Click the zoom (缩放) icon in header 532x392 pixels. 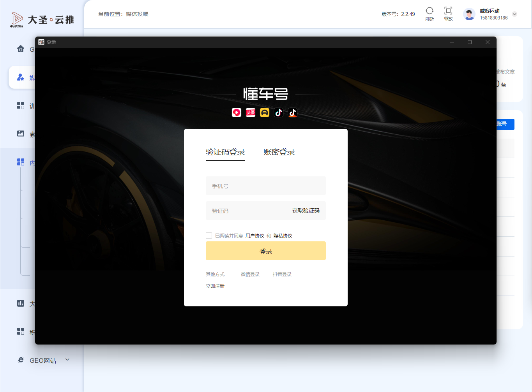[x=448, y=11]
